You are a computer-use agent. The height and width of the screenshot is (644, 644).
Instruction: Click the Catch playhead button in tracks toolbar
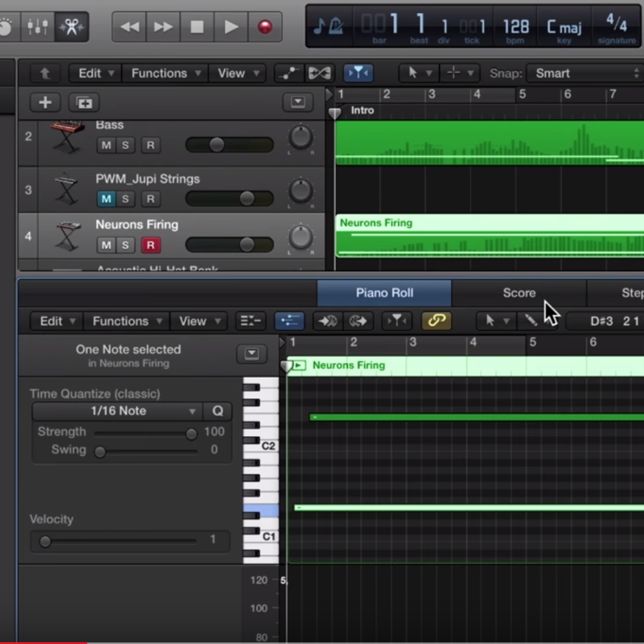tap(357, 73)
